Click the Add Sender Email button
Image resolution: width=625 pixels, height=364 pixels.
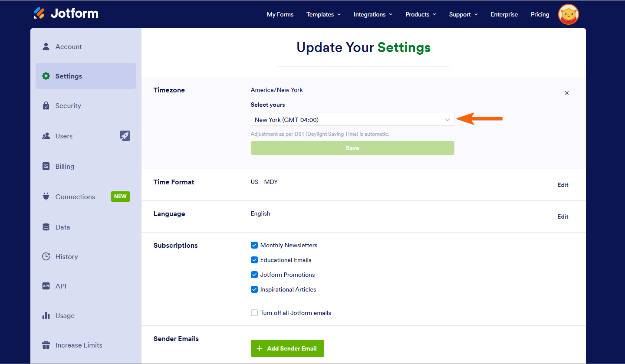click(x=287, y=348)
